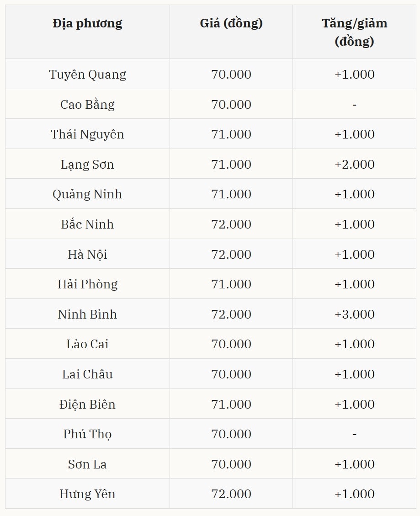Viewport: 420px width, 516px height.
Task: Click the Điện Biên cell
Action: pyautogui.click(x=87, y=404)
